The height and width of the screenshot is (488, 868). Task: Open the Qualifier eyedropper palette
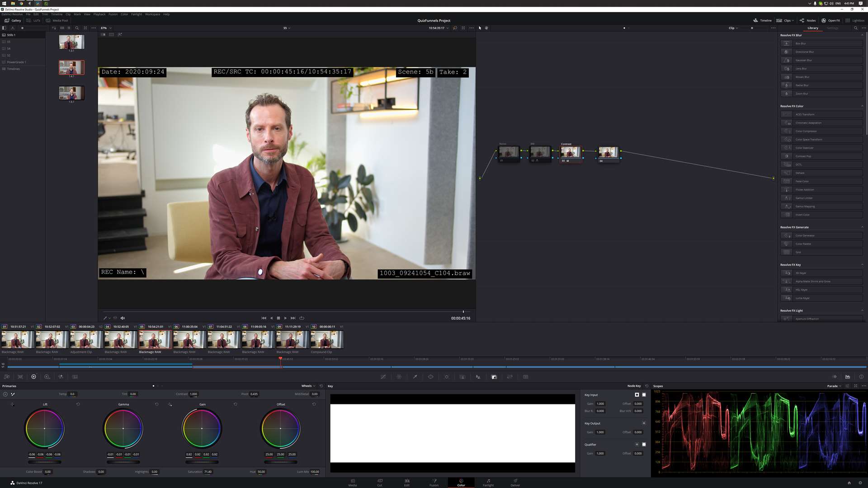tap(415, 377)
